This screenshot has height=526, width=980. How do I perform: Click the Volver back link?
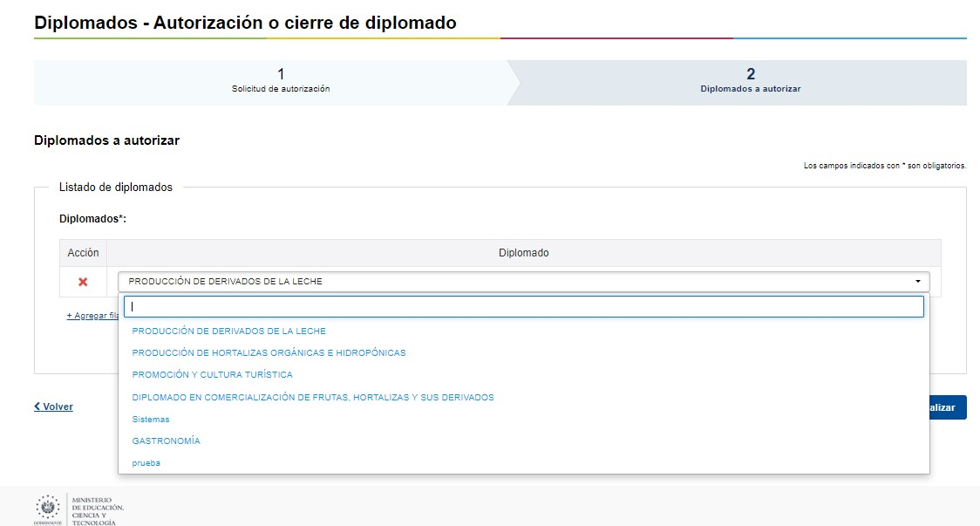(53, 407)
